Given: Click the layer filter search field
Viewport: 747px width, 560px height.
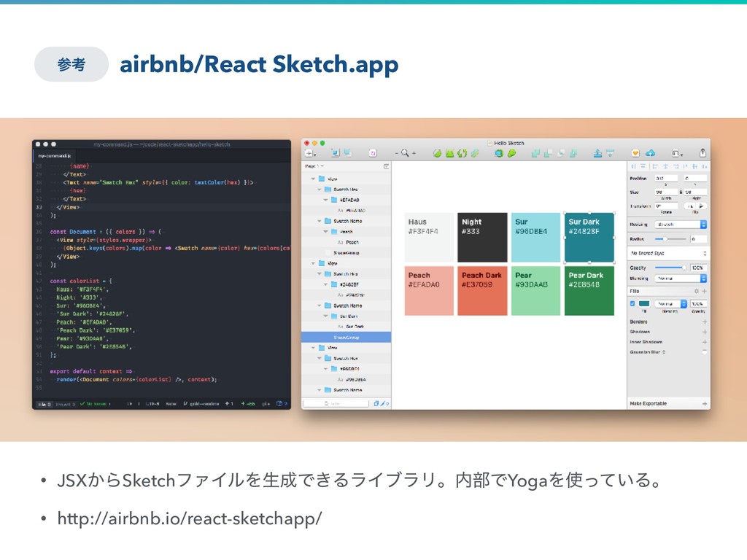Looking at the screenshot, I should (x=336, y=403).
